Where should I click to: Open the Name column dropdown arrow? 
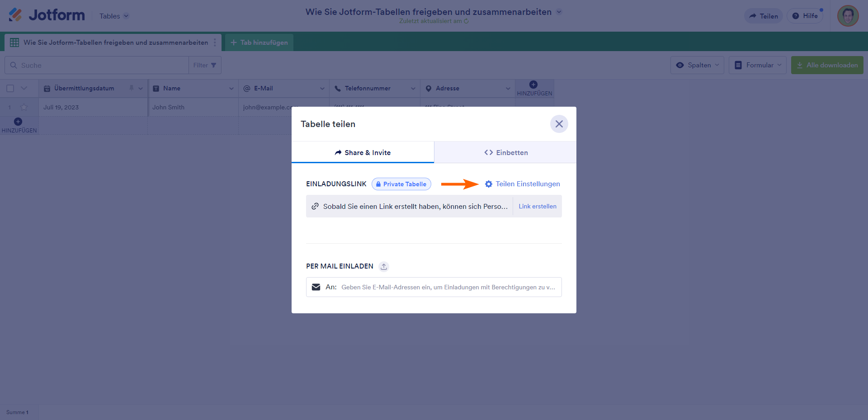coord(231,89)
